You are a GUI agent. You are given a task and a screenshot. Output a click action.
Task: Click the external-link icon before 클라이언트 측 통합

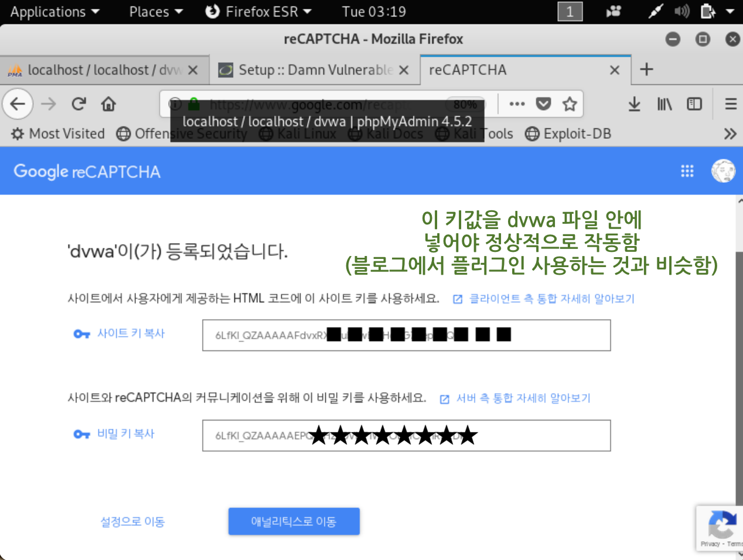click(458, 299)
